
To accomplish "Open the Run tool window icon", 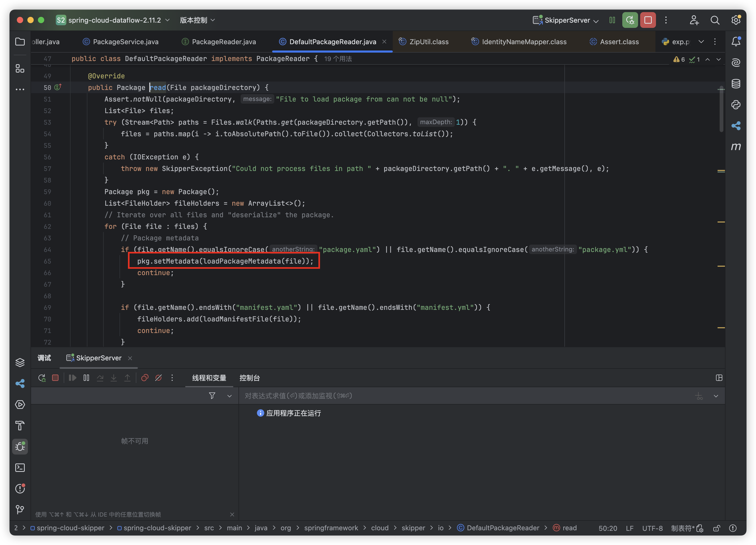I will pos(20,405).
